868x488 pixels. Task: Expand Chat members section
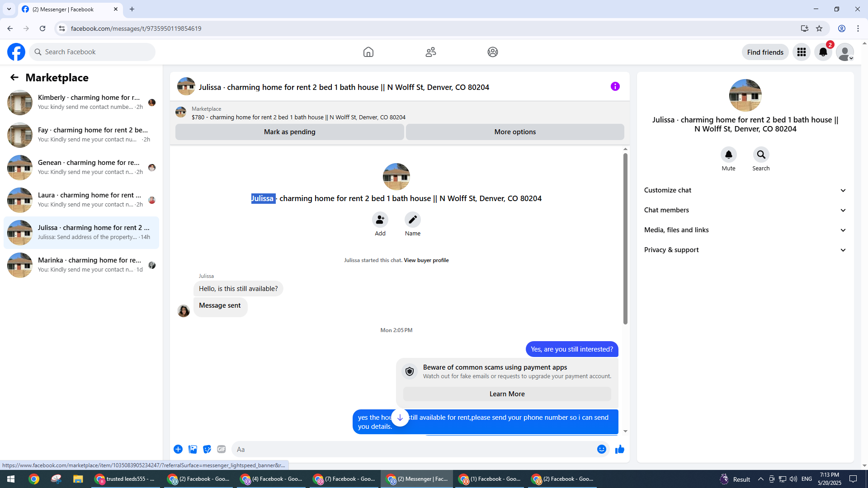[745, 210]
